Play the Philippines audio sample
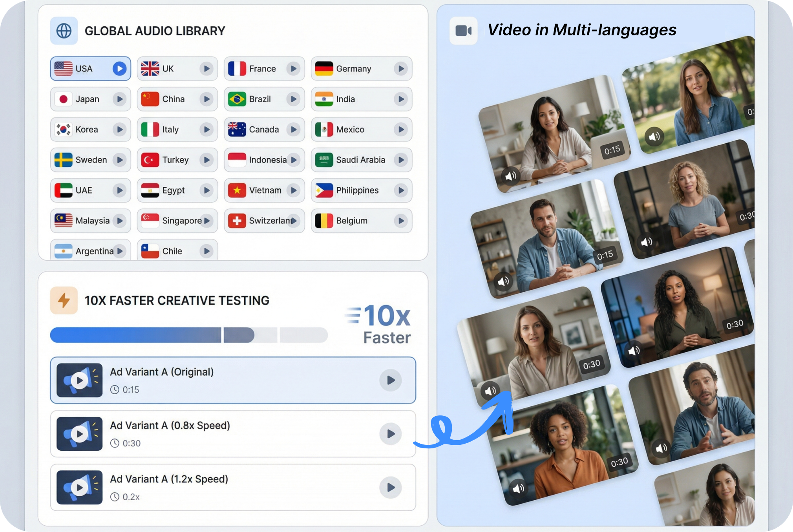This screenshot has height=532, width=793. (401, 190)
